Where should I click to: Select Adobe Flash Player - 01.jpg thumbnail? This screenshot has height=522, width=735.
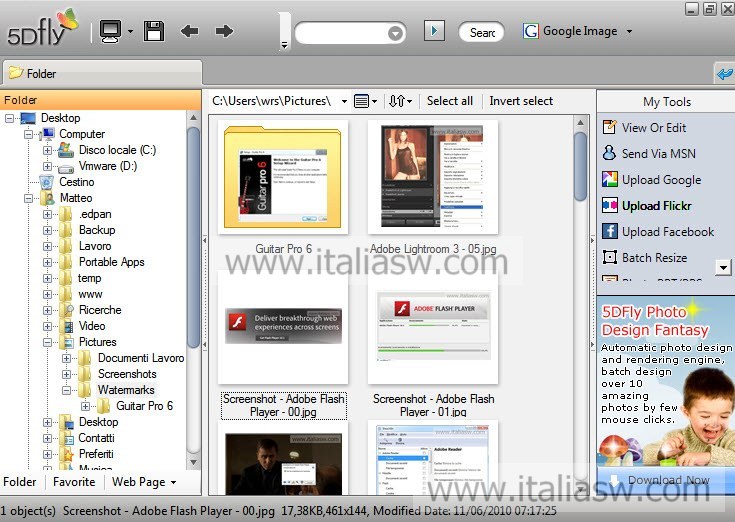point(433,327)
